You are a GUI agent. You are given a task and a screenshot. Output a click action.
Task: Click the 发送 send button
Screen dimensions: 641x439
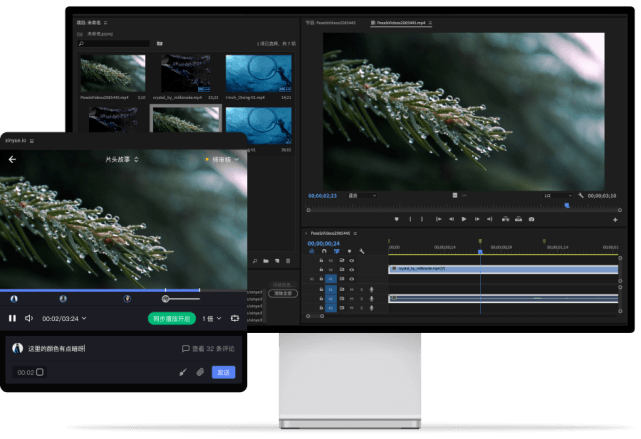click(223, 372)
